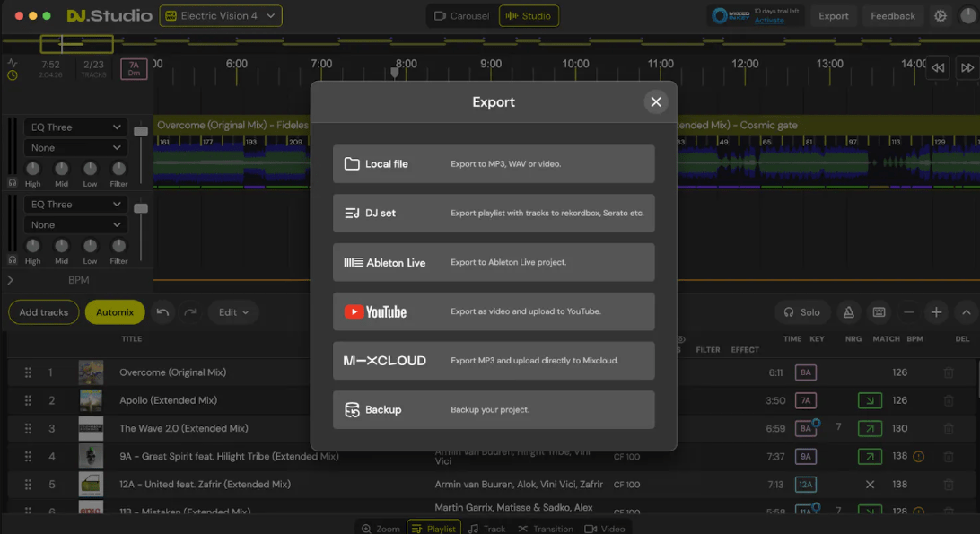Open user profile avatar
The height and width of the screenshot is (534, 980).
(968, 15)
